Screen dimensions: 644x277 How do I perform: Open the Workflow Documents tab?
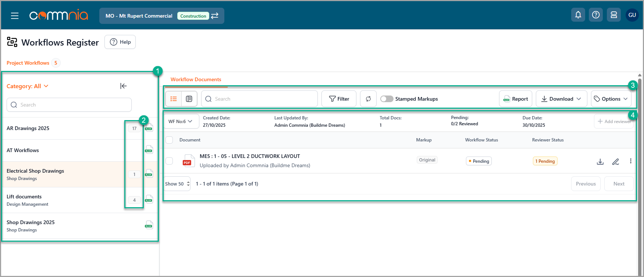point(196,79)
